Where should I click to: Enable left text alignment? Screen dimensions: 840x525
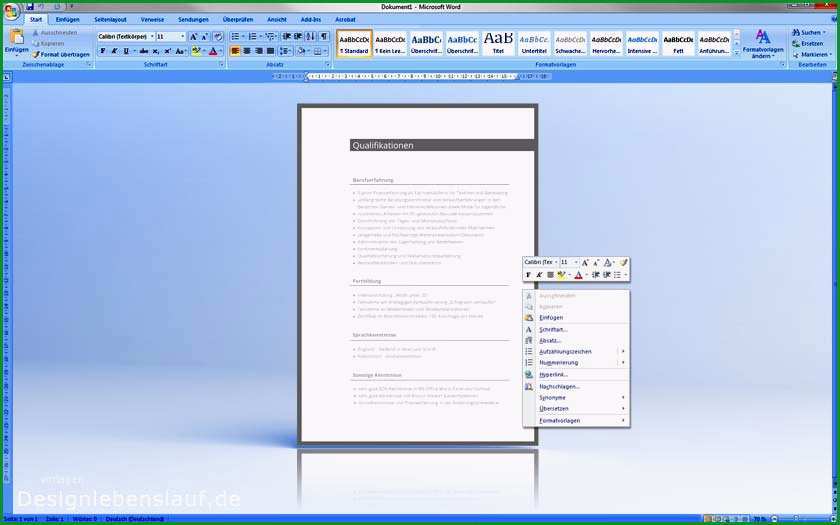[235, 51]
